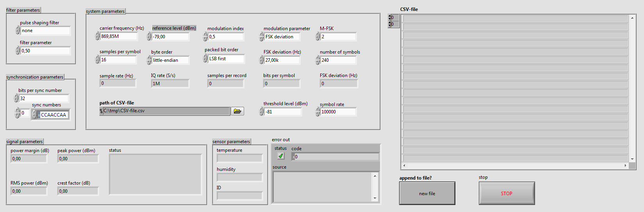Open the byte order little-endian selector
This screenshot has width=644, height=212.
point(170,60)
